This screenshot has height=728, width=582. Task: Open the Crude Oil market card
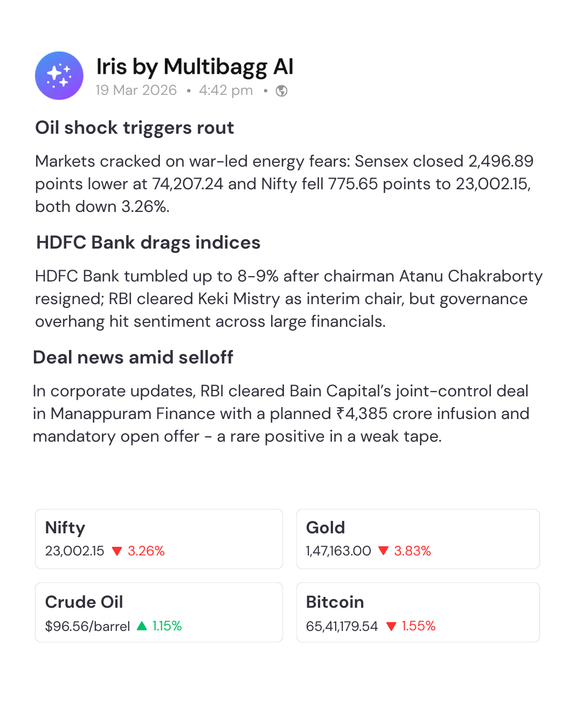159,612
